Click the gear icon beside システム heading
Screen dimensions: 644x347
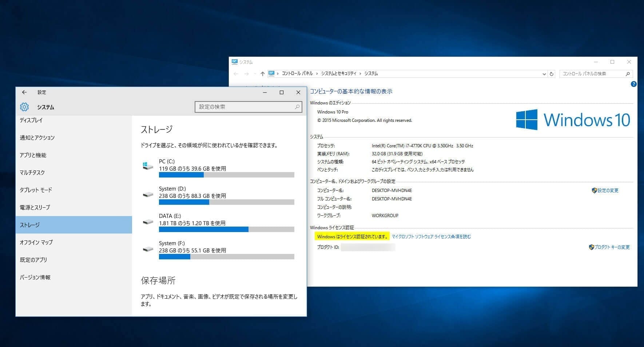coord(24,107)
